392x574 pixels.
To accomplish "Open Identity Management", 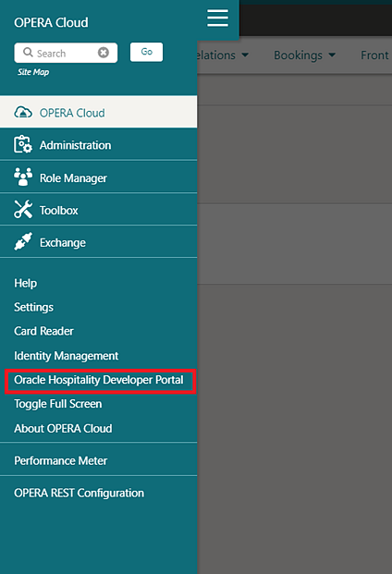I will [67, 356].
